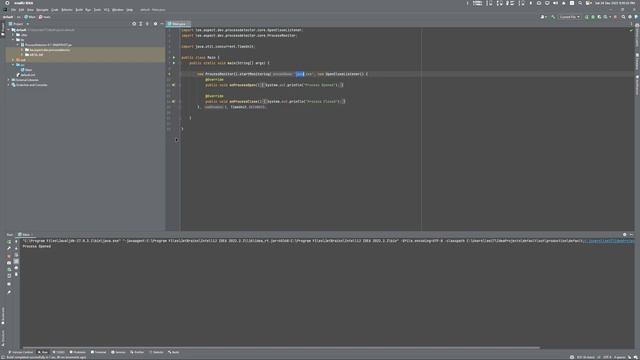
Task: Click override gutter icon at onProcessClose
Action: [173, 102]
